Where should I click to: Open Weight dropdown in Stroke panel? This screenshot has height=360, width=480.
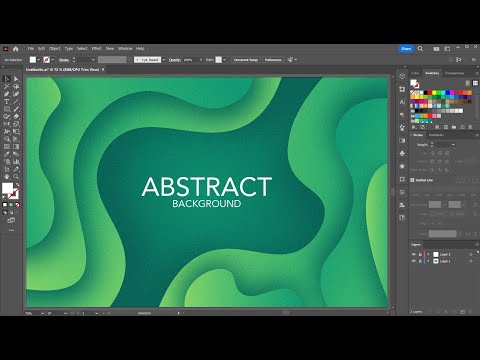point(453,145)
